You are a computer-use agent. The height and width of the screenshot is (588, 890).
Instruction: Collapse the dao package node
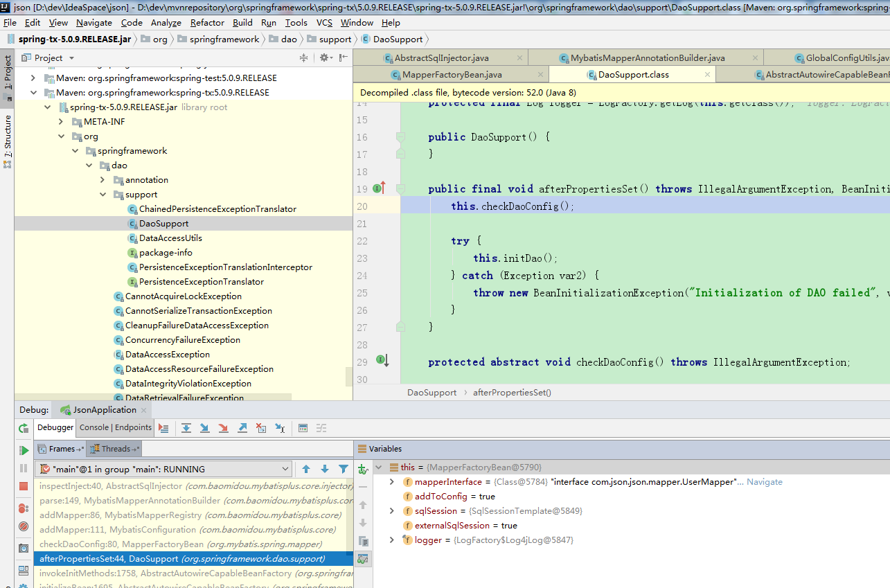click(x=89, y=166)
